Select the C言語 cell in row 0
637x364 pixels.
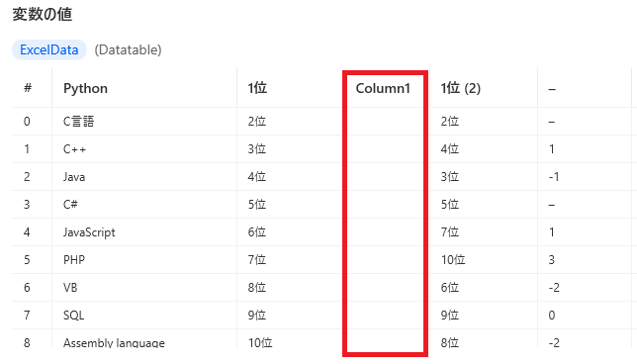coord(79,122)
